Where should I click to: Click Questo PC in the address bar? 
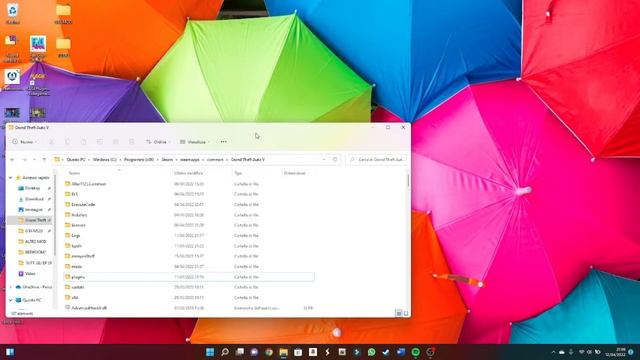76,160
